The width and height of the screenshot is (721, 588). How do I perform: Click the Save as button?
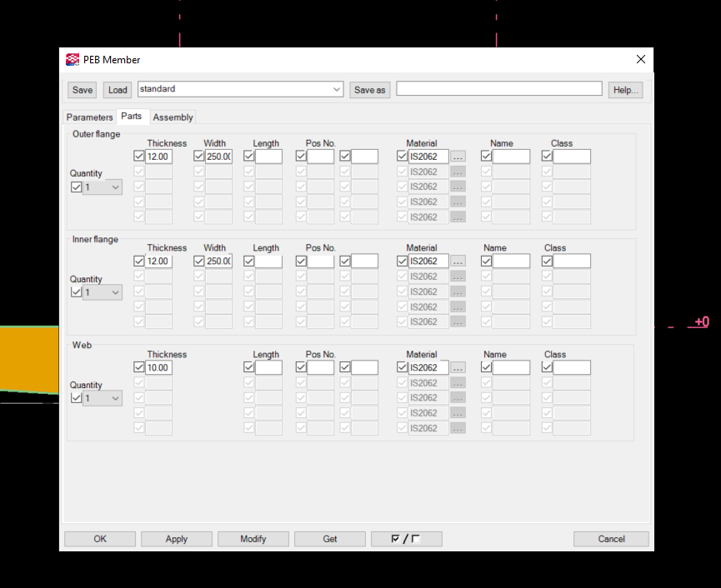point(370,90)
